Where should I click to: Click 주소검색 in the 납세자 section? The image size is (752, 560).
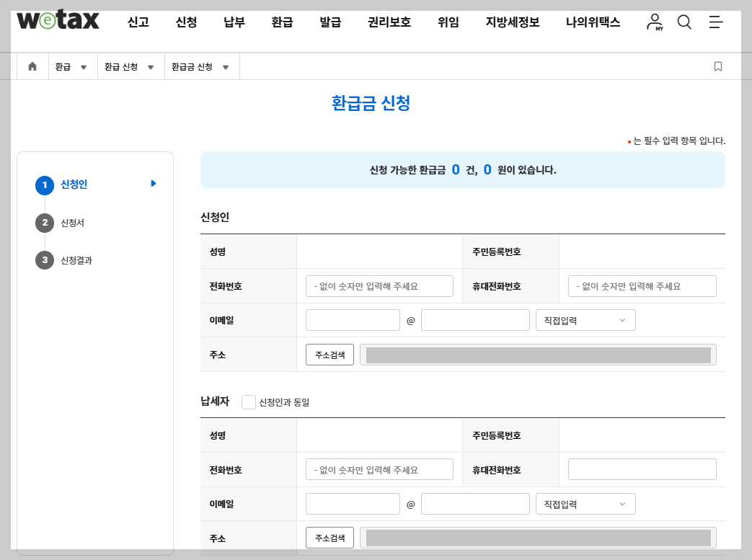coord(329,537)
